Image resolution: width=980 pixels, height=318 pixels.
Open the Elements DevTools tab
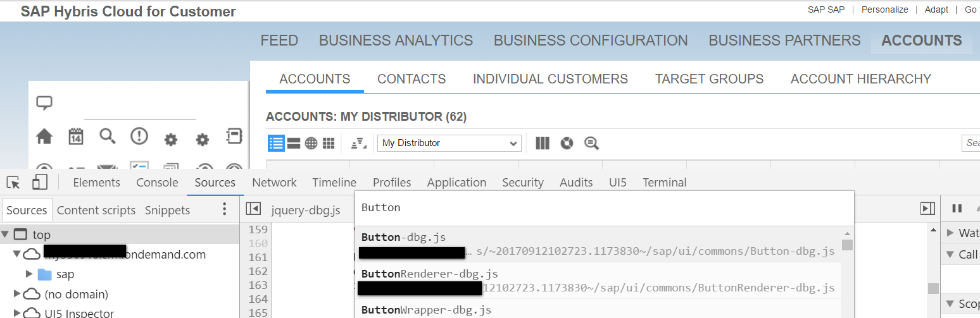coord(96,183)
